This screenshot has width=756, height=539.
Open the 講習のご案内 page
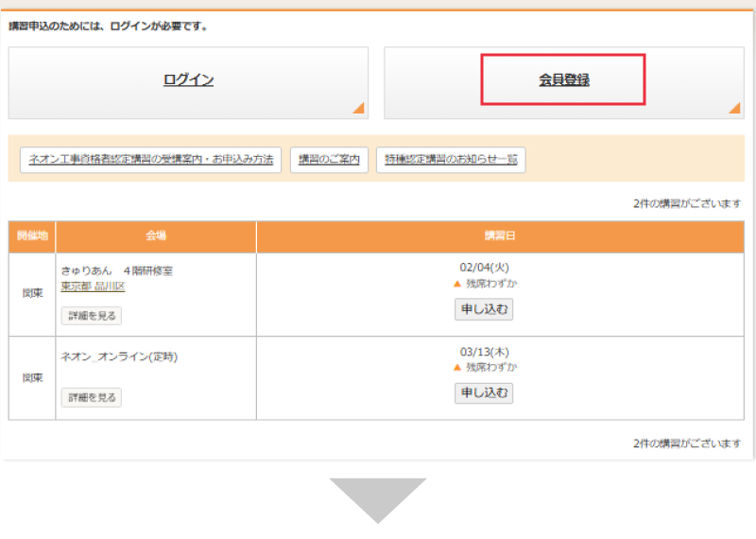click(x=329, y=161)
